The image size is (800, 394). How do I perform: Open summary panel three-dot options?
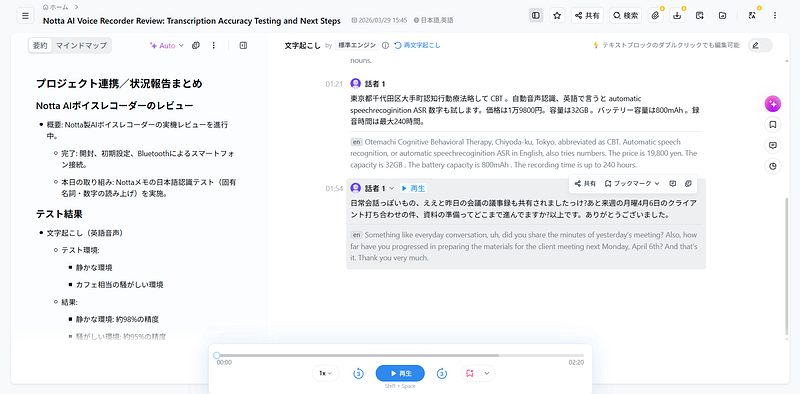coord(214,45)
